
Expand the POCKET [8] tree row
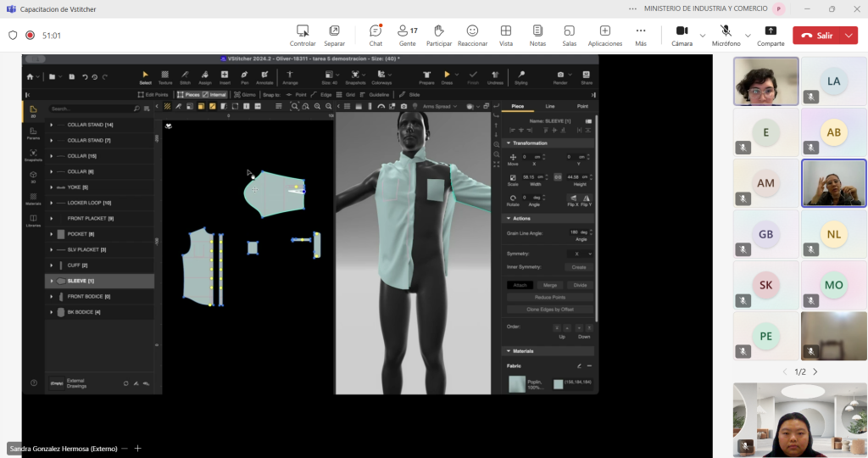pos(52,234)
